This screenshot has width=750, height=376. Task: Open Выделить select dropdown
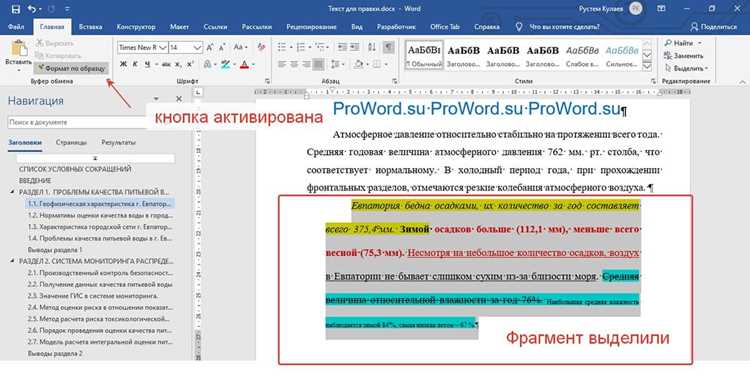686,68
